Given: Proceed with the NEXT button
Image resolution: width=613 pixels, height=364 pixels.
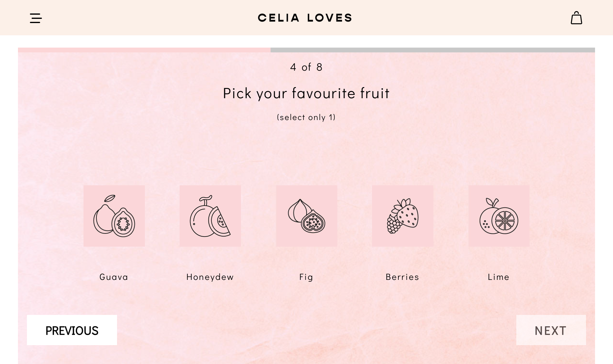Looking at the screenshot, I should click(551, 330).
